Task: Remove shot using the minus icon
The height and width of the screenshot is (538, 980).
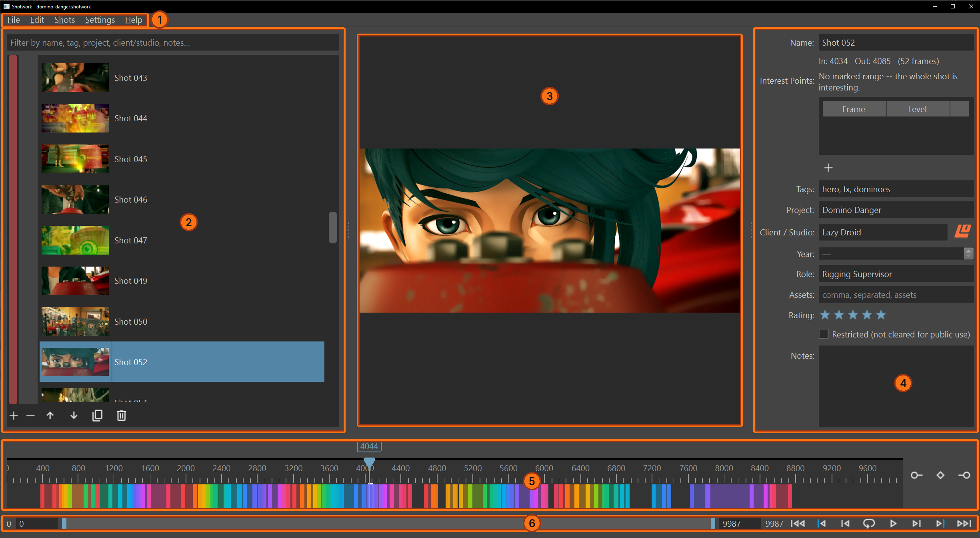Action: (x=30, y=416)
